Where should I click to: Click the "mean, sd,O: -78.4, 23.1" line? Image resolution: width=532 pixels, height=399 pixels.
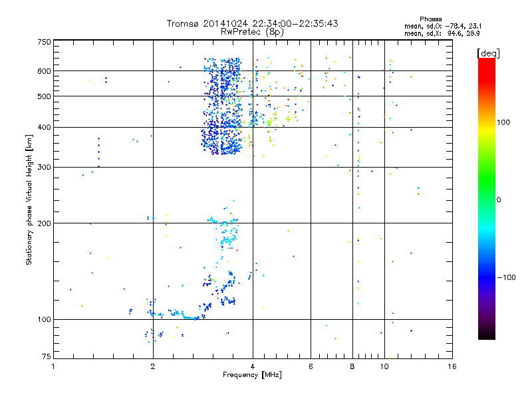443,26
